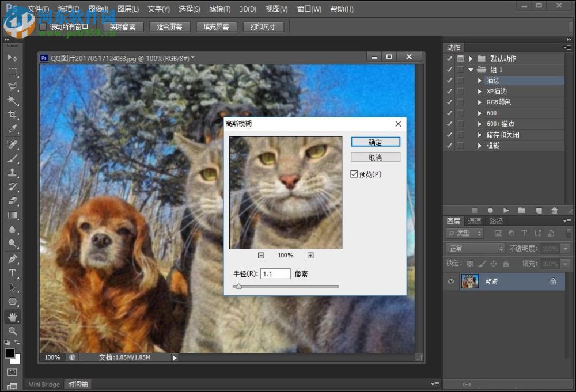Click the 确定 button in Gaussian Blur dialog

375,142
